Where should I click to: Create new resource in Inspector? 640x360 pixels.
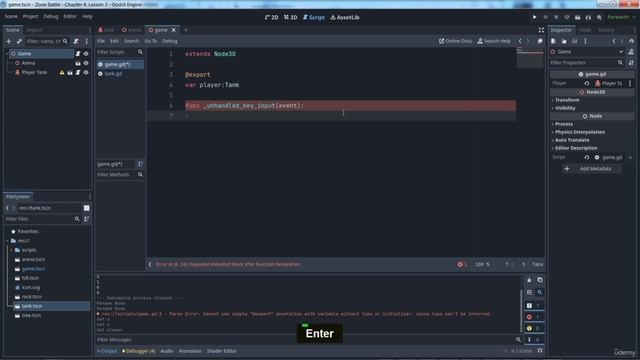(x=553, y=41)
